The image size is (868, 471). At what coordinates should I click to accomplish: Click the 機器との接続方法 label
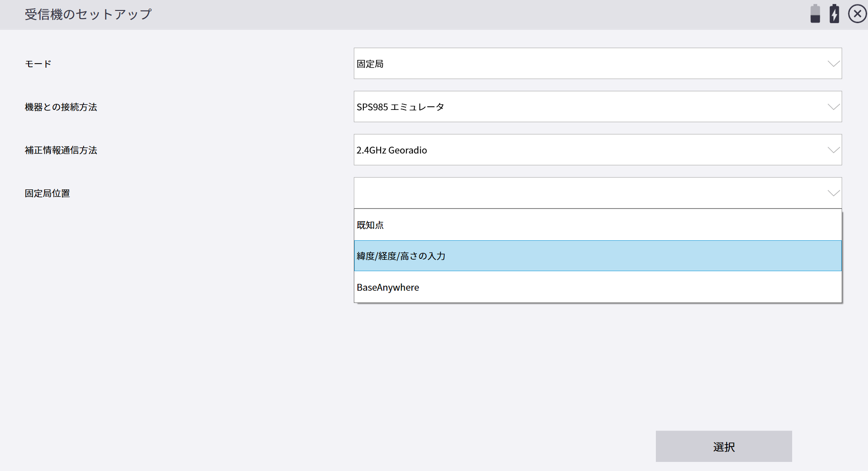coord(61,107)
